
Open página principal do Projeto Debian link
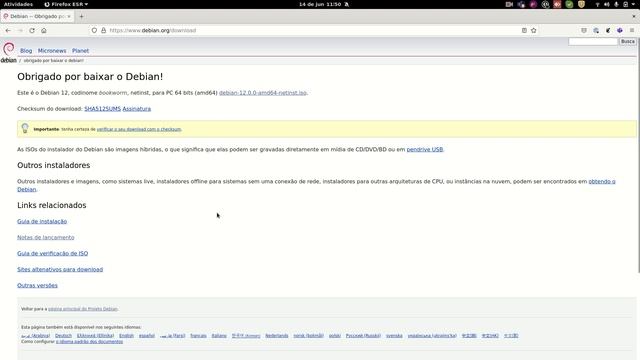[x=83, y=309]
